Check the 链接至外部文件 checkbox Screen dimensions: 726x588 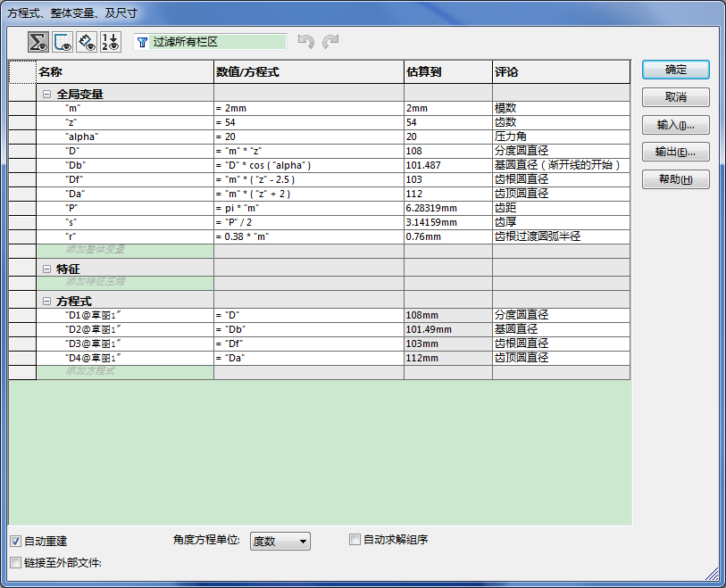coord(16,562)
